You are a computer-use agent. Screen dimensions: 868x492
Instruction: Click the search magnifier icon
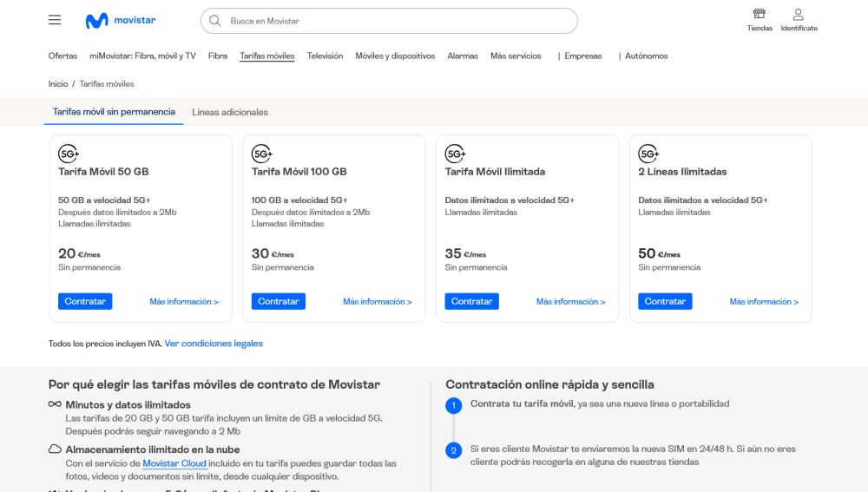214,21
